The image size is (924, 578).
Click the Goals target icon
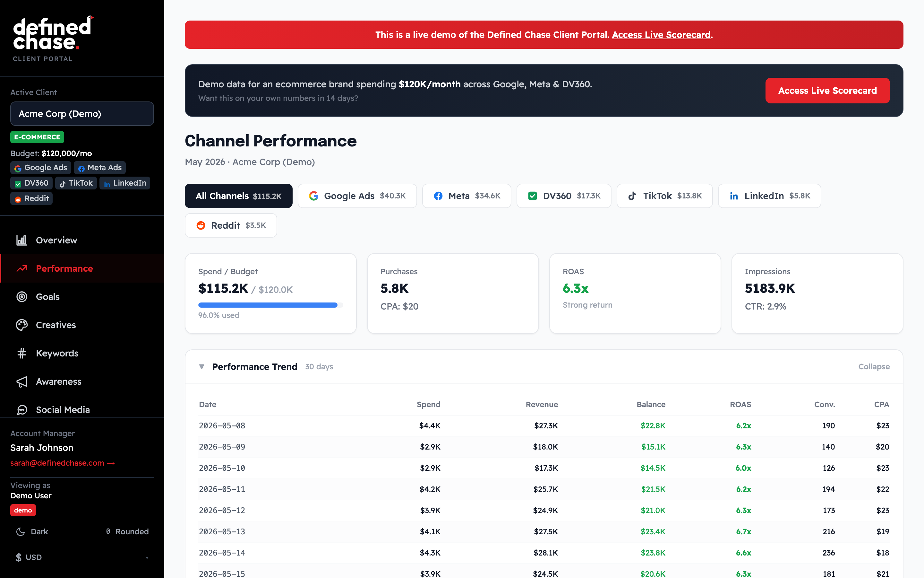22,297
